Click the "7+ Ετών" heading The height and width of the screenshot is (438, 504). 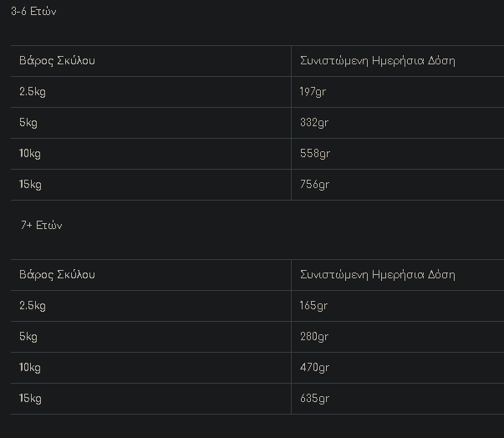[x=41, y=226]
